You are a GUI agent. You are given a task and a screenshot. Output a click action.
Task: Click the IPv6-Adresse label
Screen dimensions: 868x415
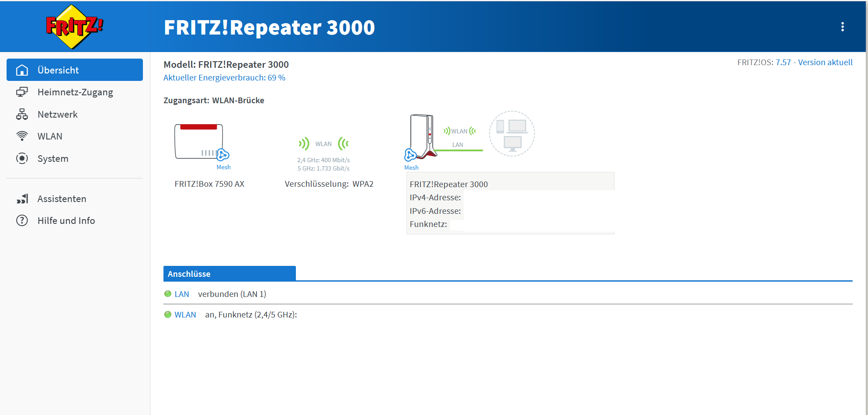[x=435, y=211]
